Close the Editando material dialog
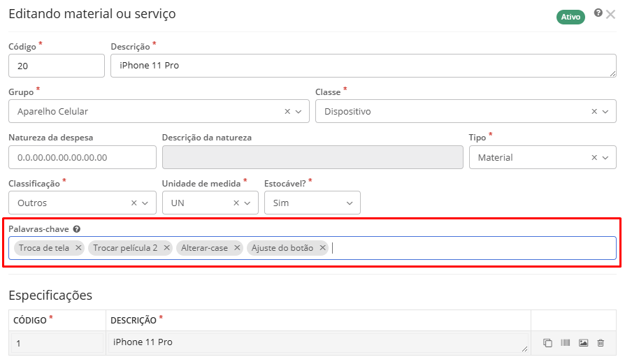 [610, 15]
